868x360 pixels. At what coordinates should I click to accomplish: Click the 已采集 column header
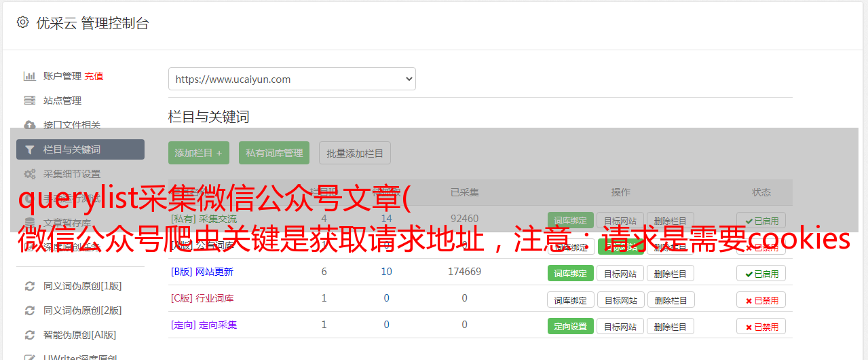point(464,192)
